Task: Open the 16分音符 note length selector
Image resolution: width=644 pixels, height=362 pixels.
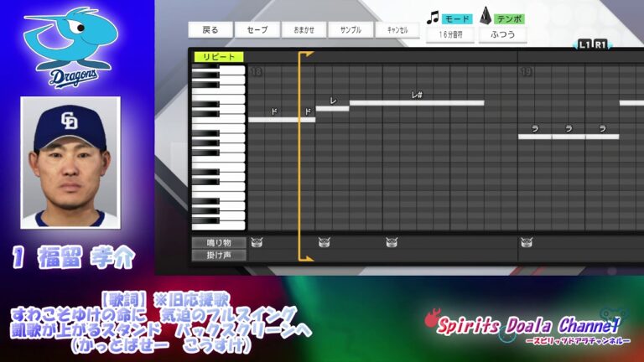Action: [449, 35]
